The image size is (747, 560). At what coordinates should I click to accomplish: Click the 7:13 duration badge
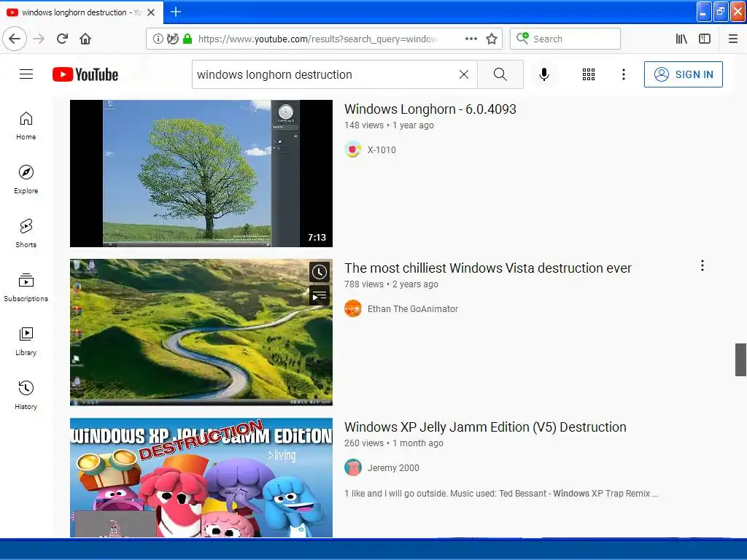(x=317, y=237)
